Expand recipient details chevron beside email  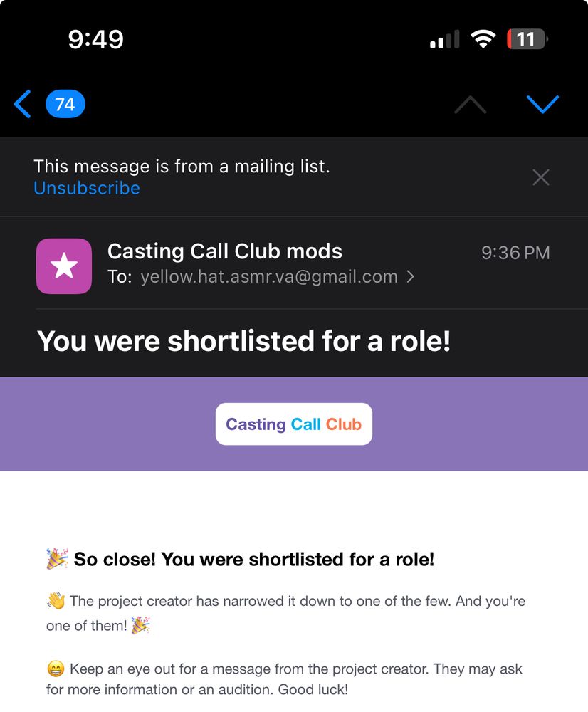411,277
